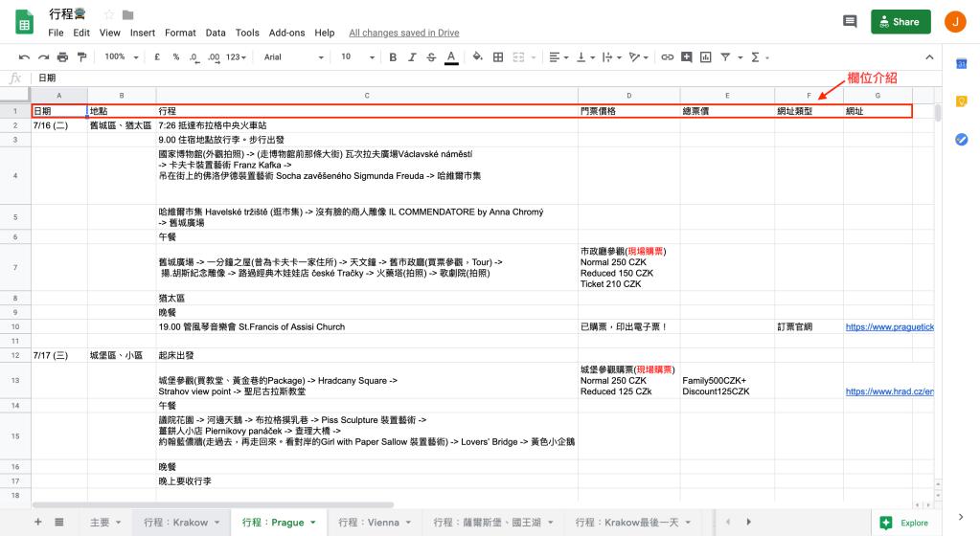This screenshot has height=536, width=980.
Task: Toggle bold formatting
Action: (x=393, y=57)
